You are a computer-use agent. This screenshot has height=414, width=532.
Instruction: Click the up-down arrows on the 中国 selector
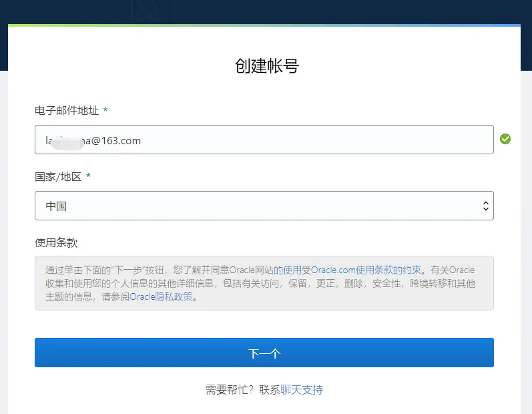[x=485, y=206]
